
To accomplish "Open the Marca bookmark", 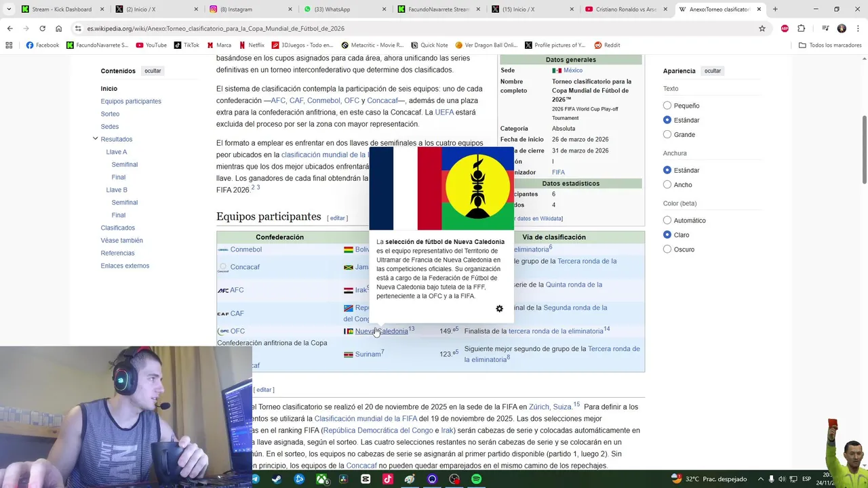I will click(x=218, y=45).
